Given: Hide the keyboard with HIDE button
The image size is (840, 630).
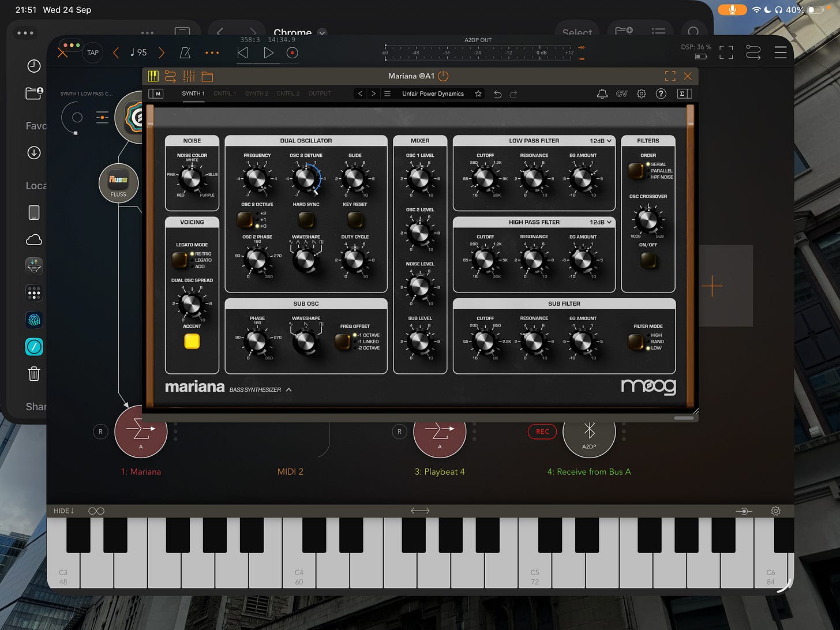Looking at the screenshot, I should pyautogui.click(x=64, y=511).
